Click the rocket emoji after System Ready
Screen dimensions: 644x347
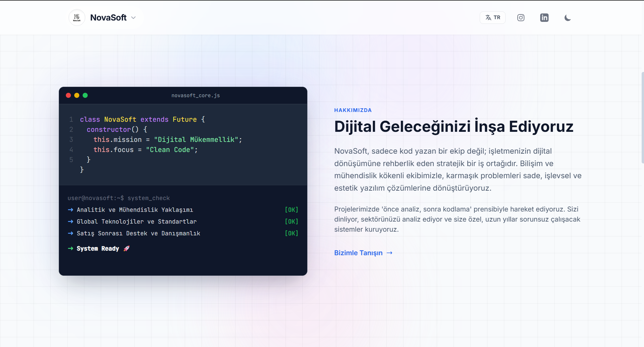coord(126,248)
